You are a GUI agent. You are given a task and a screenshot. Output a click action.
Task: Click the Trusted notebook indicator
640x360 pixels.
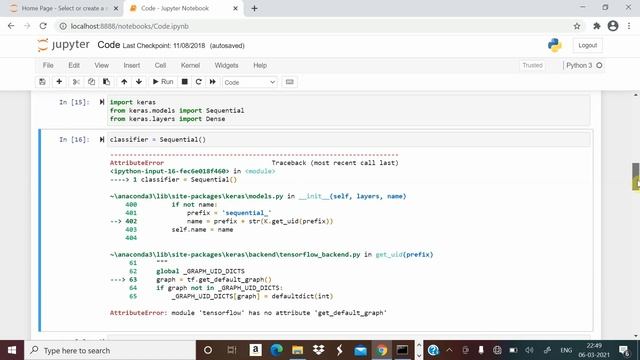[532, 65]
